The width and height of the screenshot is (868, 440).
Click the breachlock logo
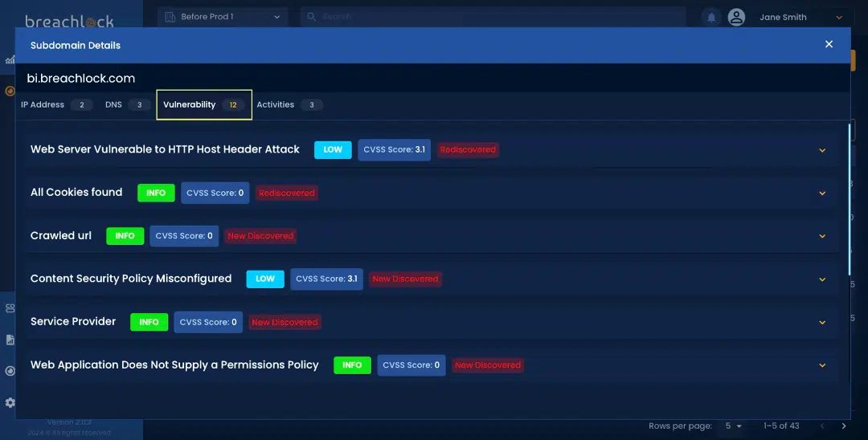(69, 21)
